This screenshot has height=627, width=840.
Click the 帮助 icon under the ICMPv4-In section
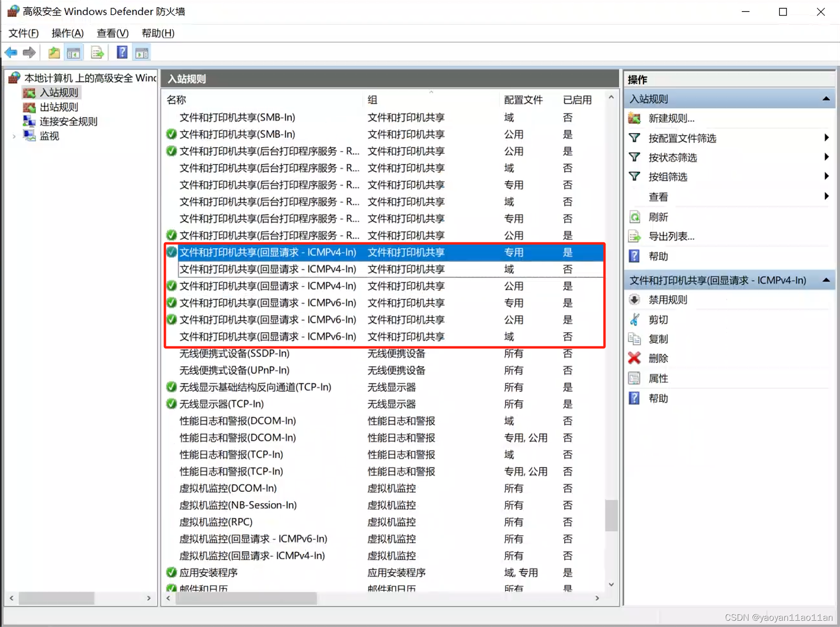(x=634, y=398)
